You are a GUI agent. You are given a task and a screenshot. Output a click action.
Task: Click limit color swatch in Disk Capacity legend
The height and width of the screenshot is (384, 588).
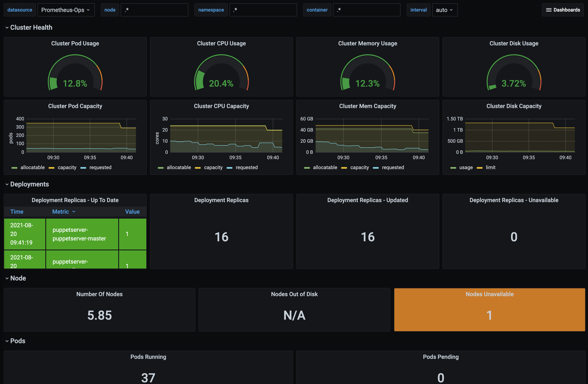480,168
